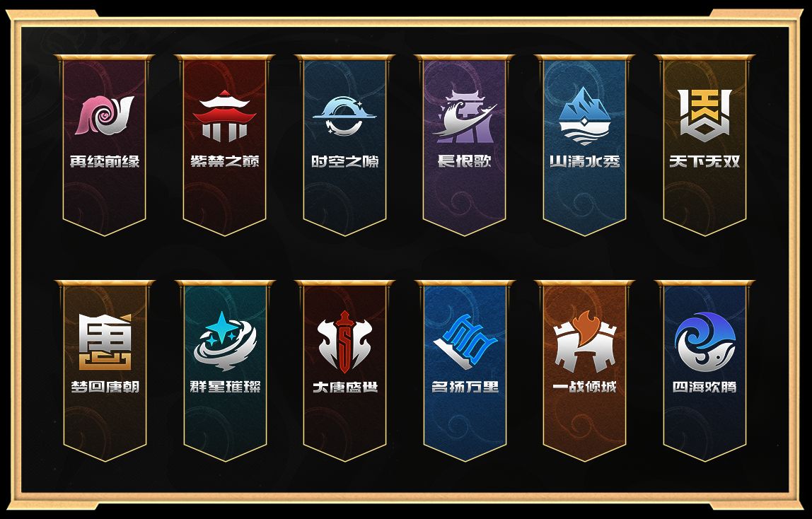Image resolution: width=812 pixels, height=519 pixels.
Task: Select the red pagoda icon of 紫禁之巅
Action: tap(224, 115)
